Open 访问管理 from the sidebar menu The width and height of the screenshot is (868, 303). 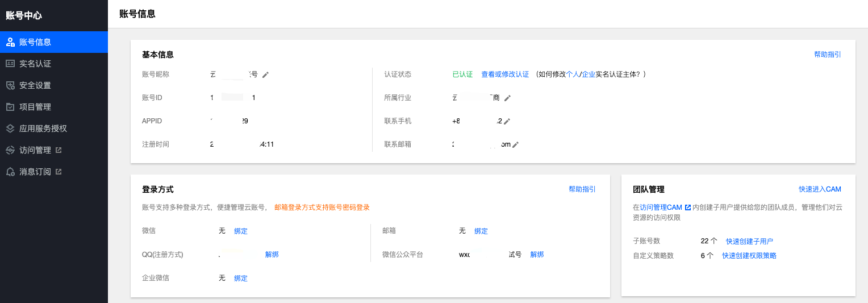[35, 150]
